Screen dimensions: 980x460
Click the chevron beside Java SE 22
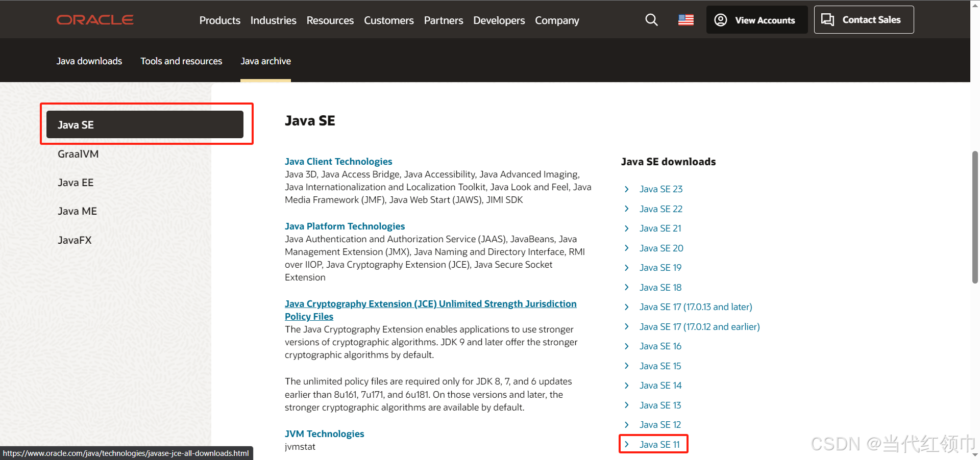(x=627, y=209)
